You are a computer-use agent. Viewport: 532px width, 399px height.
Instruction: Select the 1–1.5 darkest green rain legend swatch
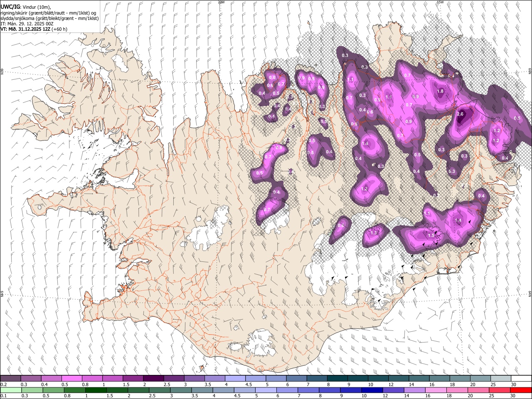click(x=95, y=390)
